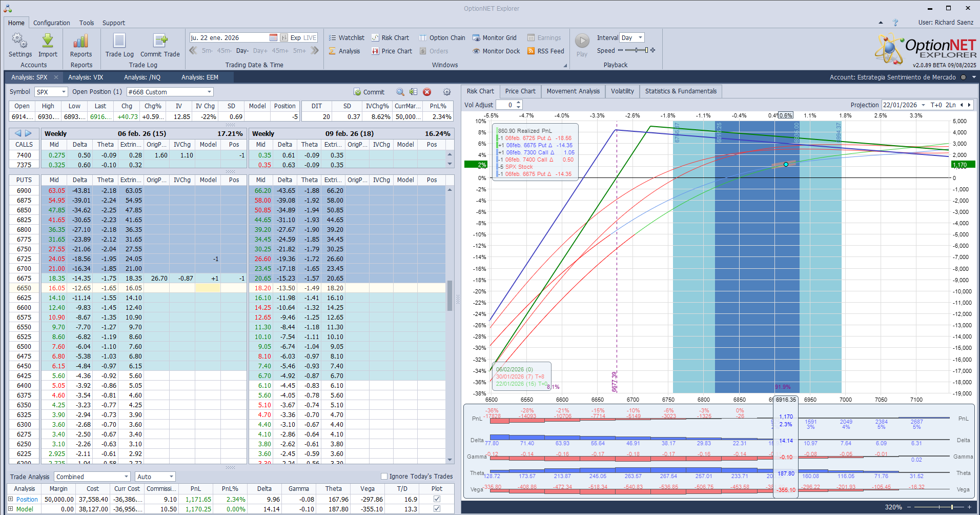
Task: Toggle Plot checkbox for Position row
Action: (437, 499)
